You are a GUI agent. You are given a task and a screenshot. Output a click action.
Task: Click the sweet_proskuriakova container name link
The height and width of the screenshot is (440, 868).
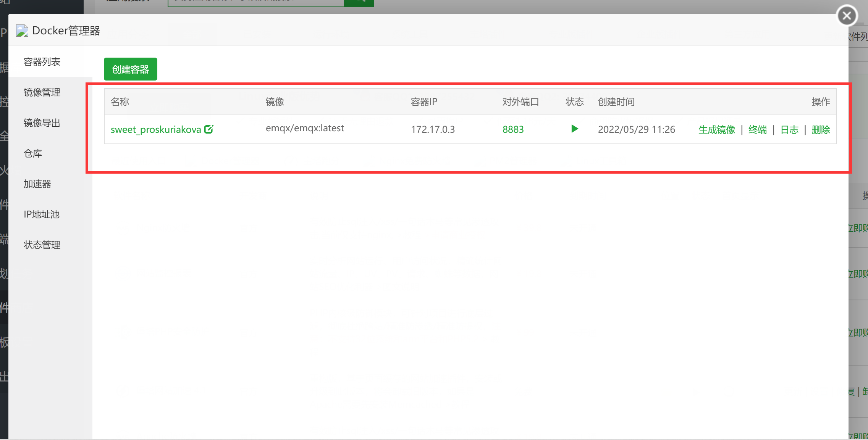point(156,130)
